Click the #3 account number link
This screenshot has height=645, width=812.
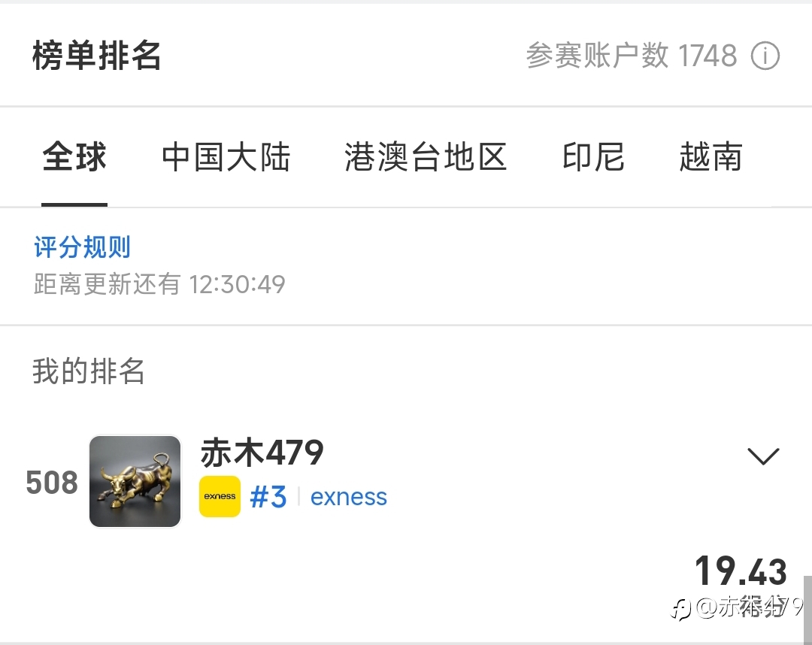point(268,497)
